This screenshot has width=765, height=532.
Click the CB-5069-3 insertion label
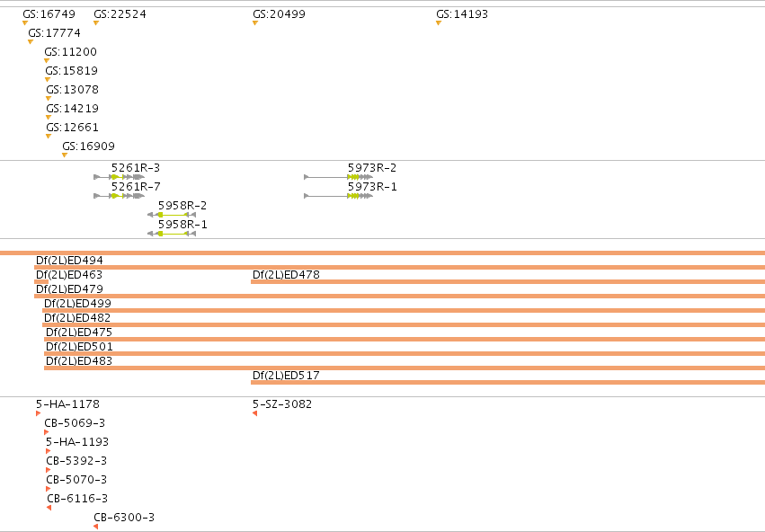tap(75, 423)
